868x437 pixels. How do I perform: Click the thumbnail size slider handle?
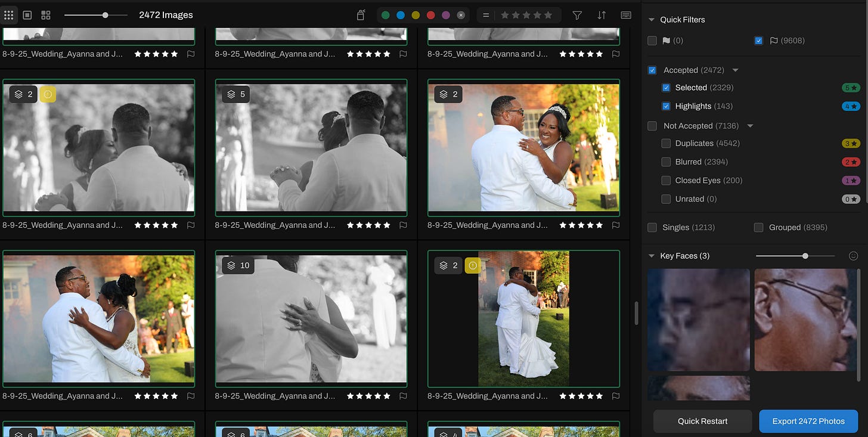point(106,15)
